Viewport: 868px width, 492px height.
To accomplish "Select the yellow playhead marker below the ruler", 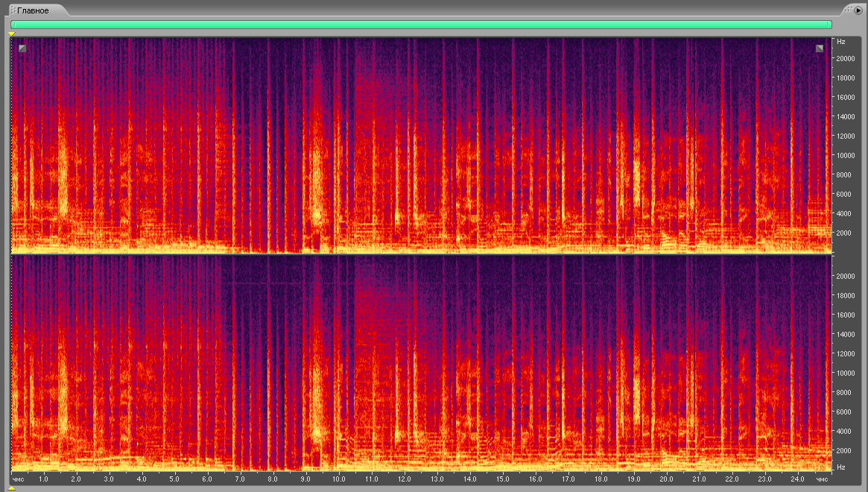I will (12, 488).
